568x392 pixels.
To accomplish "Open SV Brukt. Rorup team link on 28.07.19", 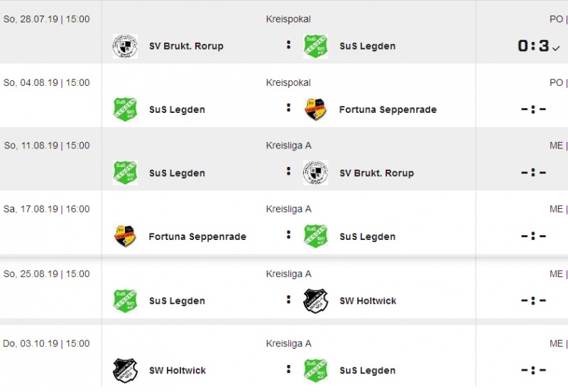I will (x=186, y=46).
